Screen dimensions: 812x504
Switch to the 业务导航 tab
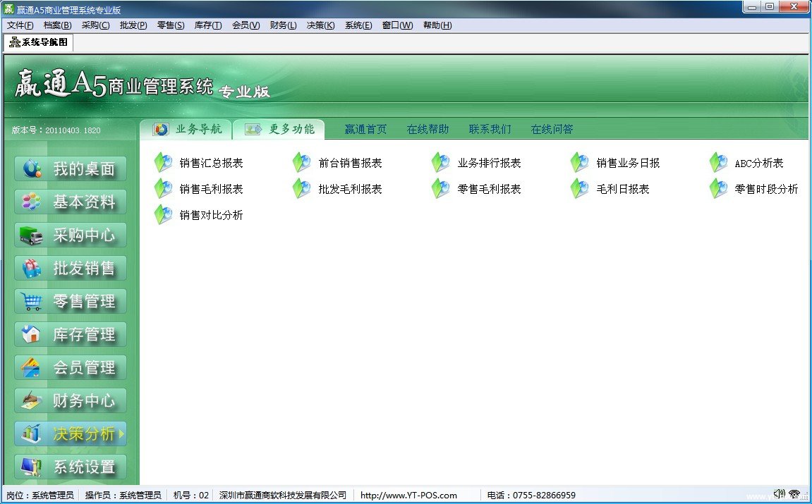click(x=187, y=130)
